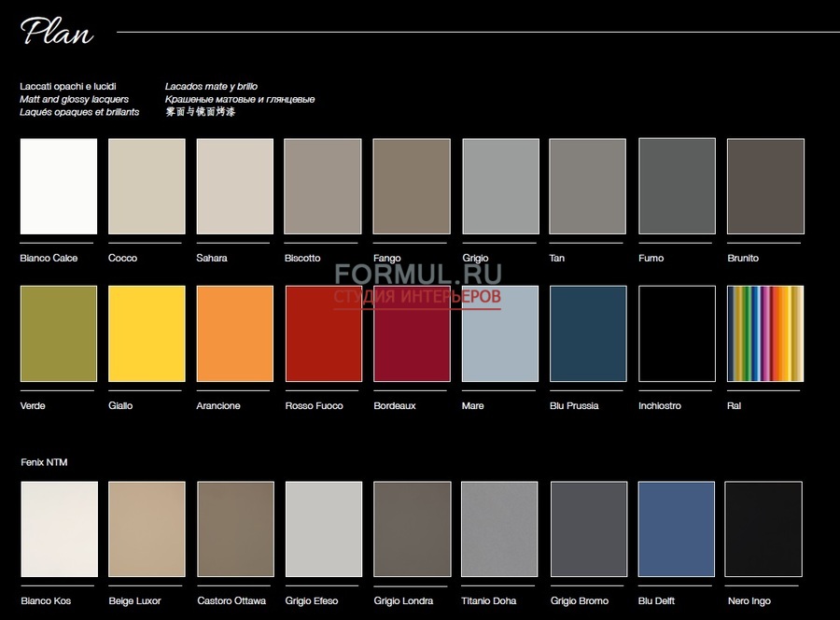Select the Blu Delft swatch
Image resolution: width=840 pixels, height=620 pixels.
[675, 529]
